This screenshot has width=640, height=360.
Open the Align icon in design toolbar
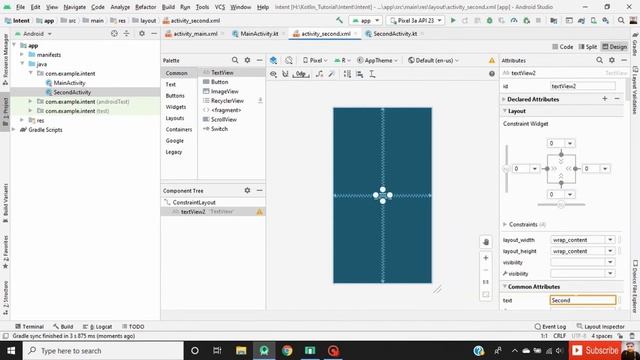(360, 74)
